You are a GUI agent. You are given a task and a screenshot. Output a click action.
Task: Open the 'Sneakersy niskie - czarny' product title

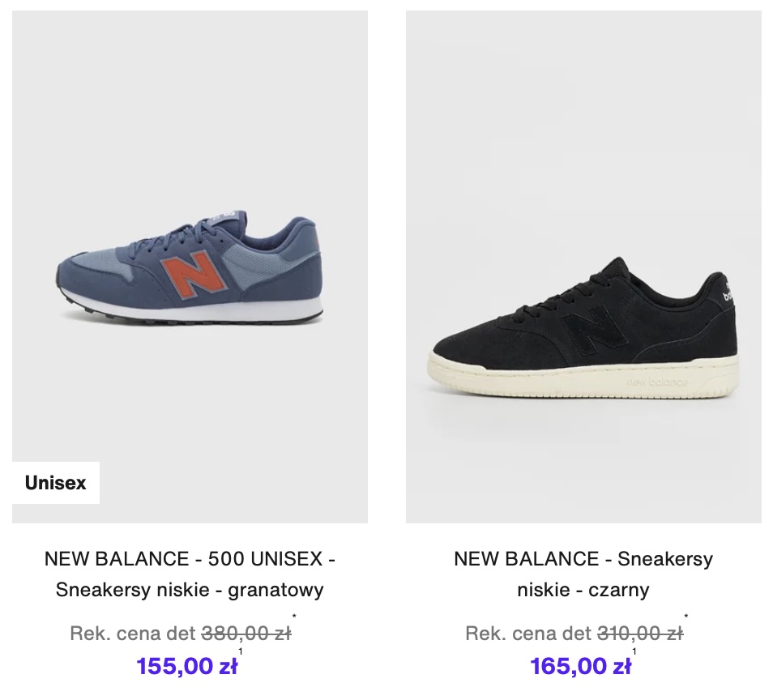coord(583,574)
